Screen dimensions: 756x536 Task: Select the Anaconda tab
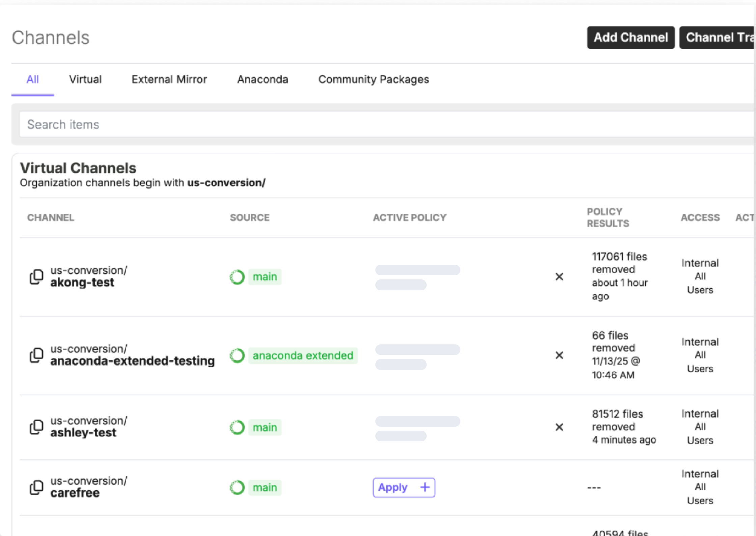point(263,79)
